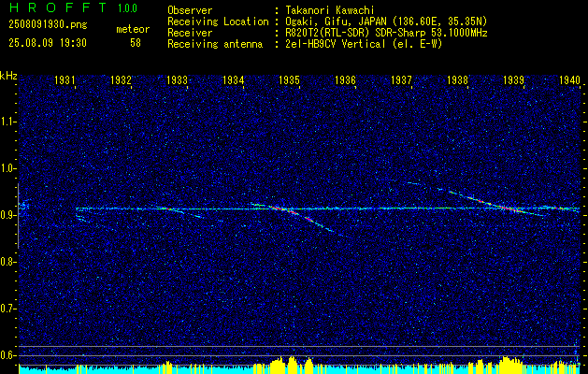Click the 'Observer' field label
588x374 pixels.
click(x=190, y=10)
